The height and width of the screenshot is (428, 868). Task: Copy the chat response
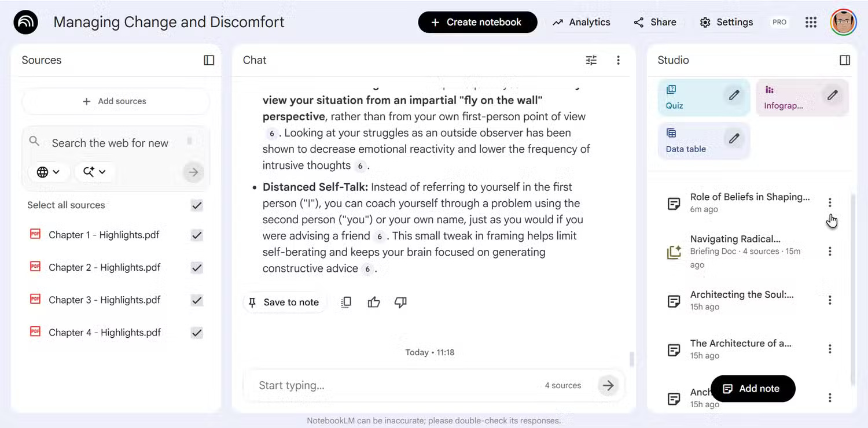346,302
